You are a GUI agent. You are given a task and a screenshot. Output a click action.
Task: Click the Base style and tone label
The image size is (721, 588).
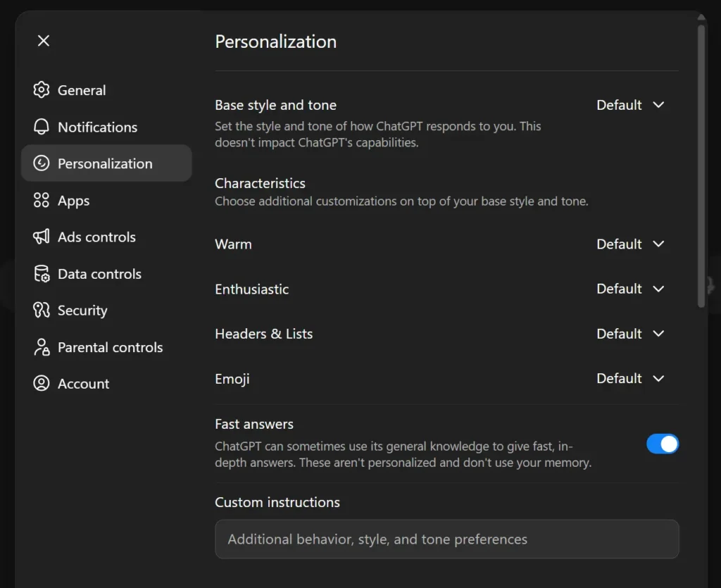(276, 105)
